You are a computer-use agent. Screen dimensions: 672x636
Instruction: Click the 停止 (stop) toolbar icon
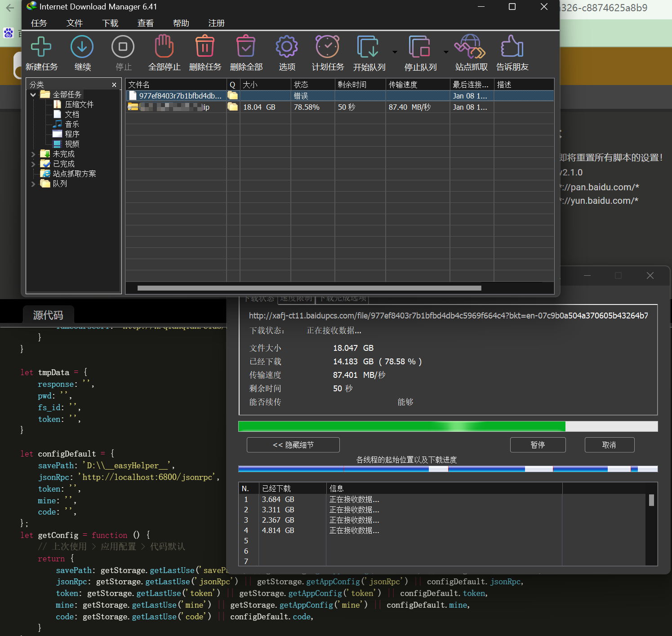click(x=123, y=47)
